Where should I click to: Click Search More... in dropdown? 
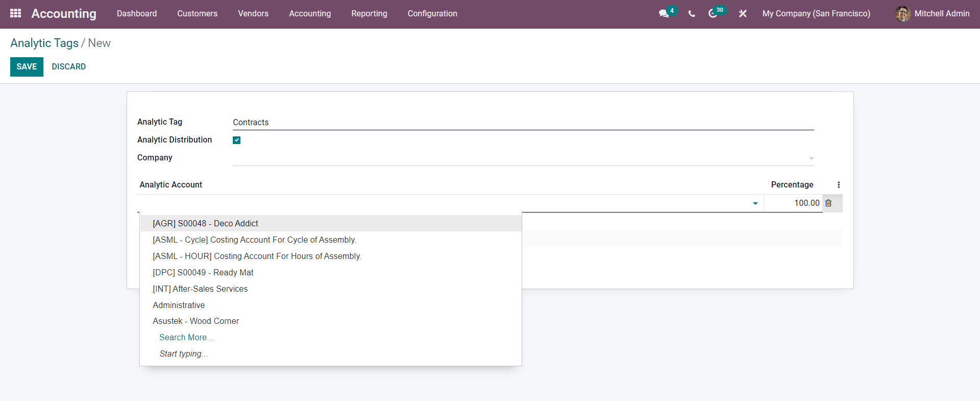(186, 338)
